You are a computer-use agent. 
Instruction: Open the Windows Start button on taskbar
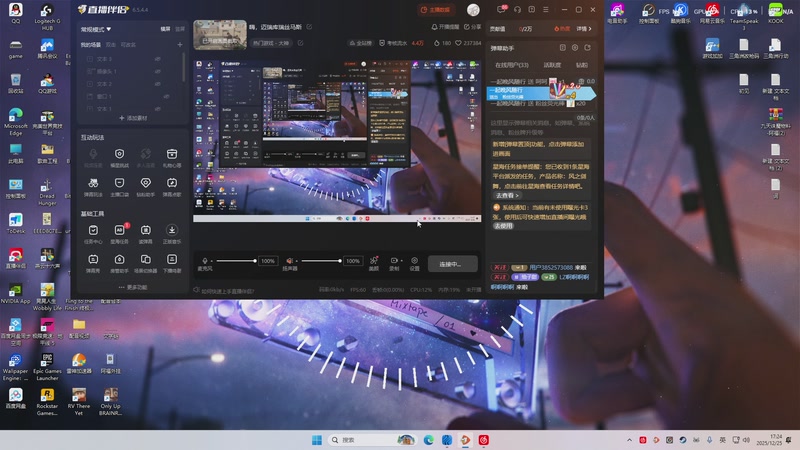pos(317,440)
